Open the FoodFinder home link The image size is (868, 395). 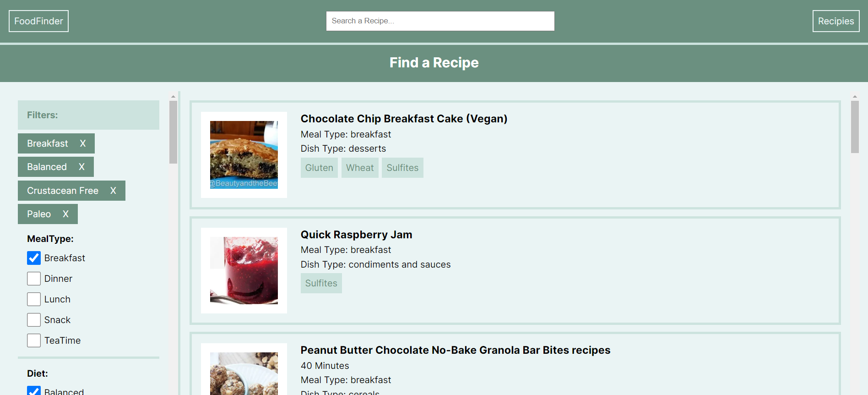38,21
